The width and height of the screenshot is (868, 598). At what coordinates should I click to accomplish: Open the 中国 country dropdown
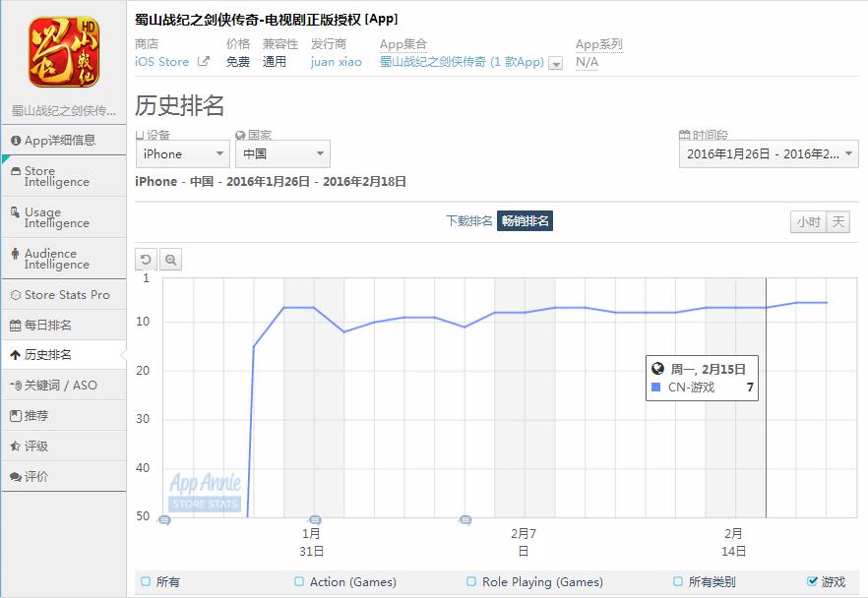pos(282,153)
